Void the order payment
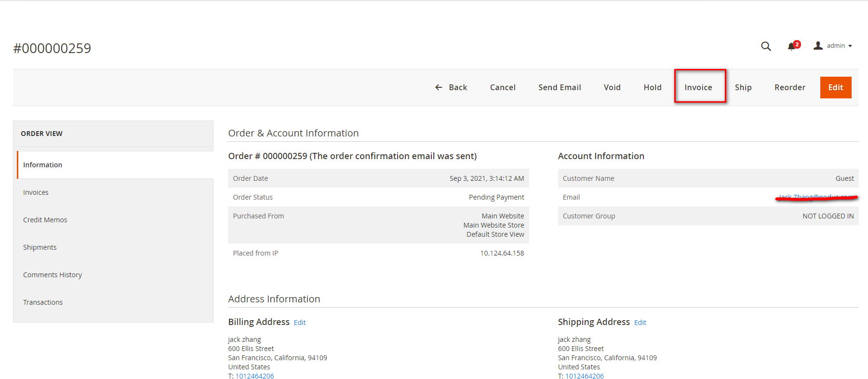 click(612, 87)
